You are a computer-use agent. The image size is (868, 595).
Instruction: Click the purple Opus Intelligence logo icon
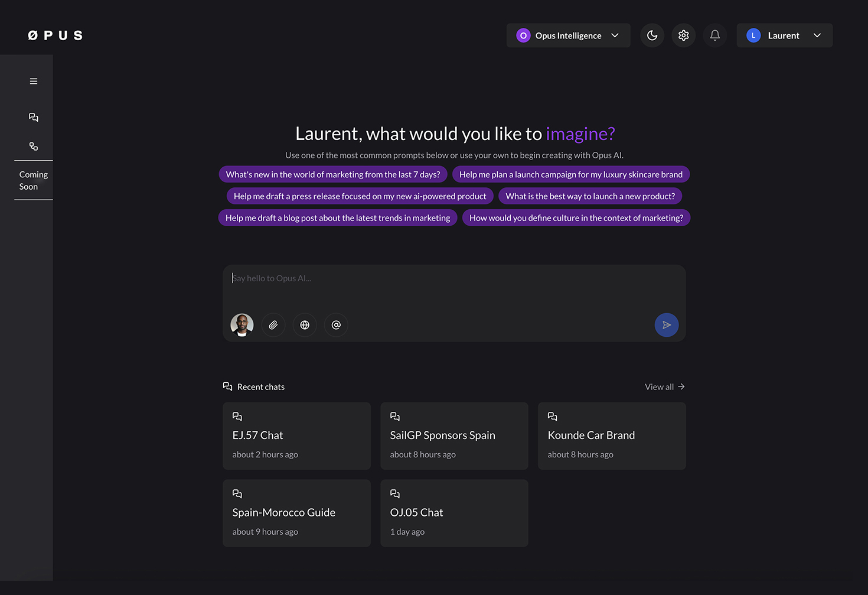click(x=523, y=35)
